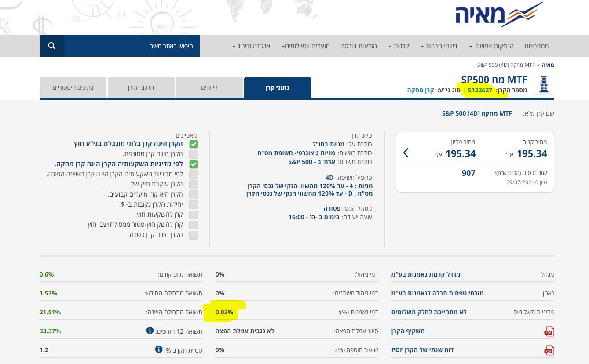Expand the דיווחי חברות dropdown menu
Viewport: 589px width, 364px height.
(x=439, y=46)
